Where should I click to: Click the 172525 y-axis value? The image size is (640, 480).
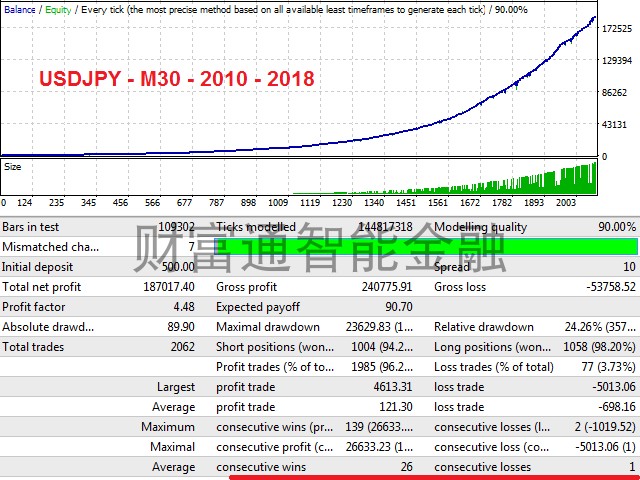[617, 29]
